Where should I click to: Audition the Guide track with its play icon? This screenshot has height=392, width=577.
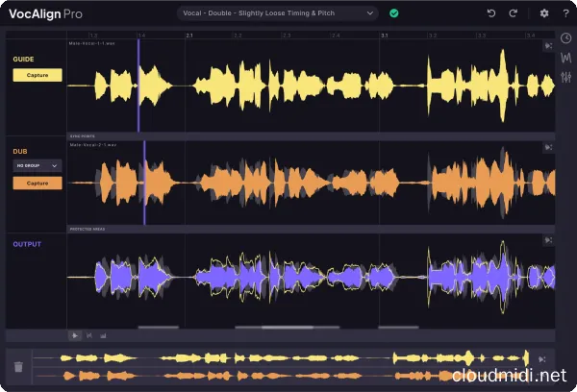tap(548, 45)
